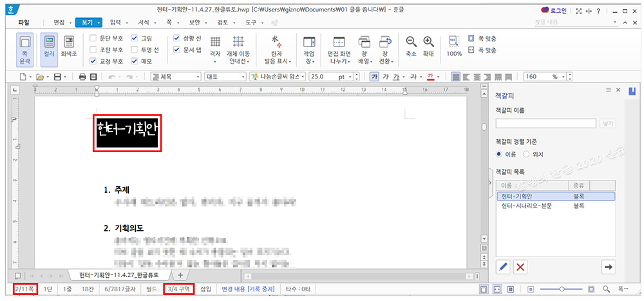Click the pencil edit bookmark icon
Screen dimensions: 644x301
503,266
